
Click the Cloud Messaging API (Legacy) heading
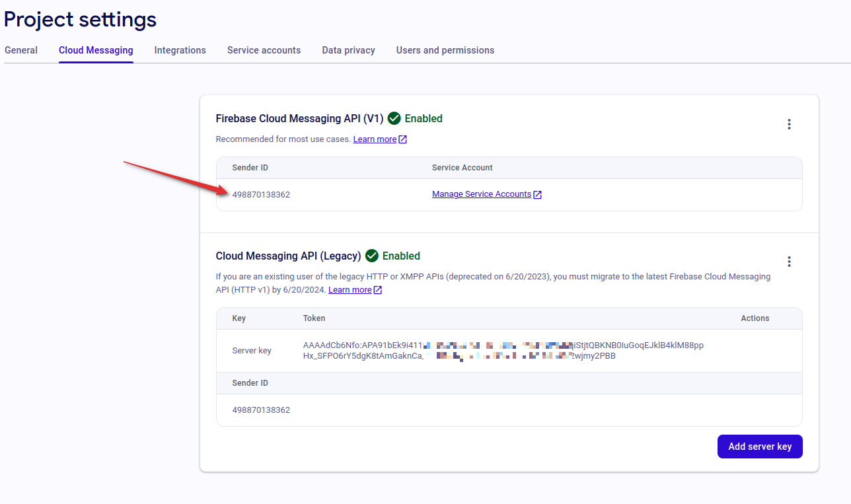point(288,256)
